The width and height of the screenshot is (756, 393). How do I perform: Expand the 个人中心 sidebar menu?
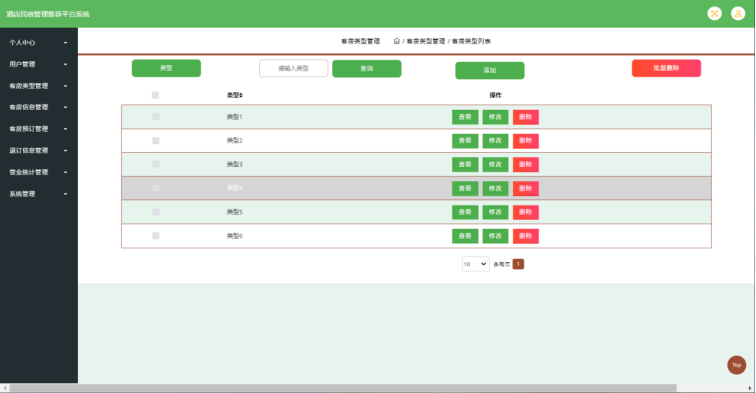click(x=38, y=42)
